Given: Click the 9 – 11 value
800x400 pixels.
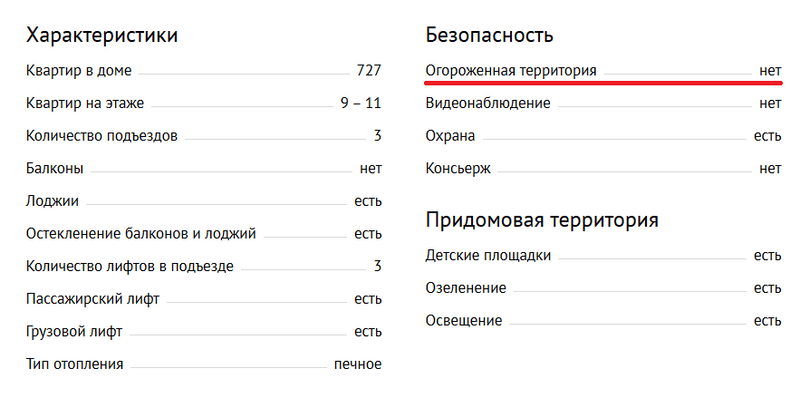Looking at the screenshot, I should coord(360,103).
